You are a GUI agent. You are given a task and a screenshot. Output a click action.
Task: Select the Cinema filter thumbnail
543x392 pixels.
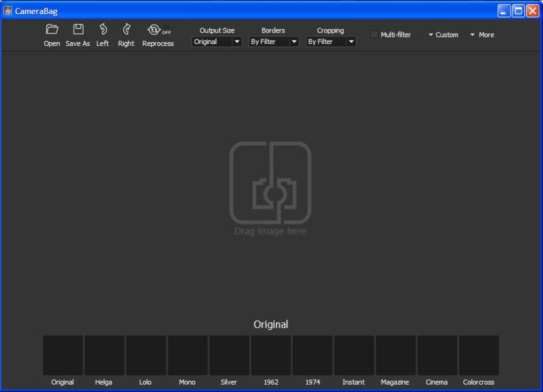tap(437, 355)
